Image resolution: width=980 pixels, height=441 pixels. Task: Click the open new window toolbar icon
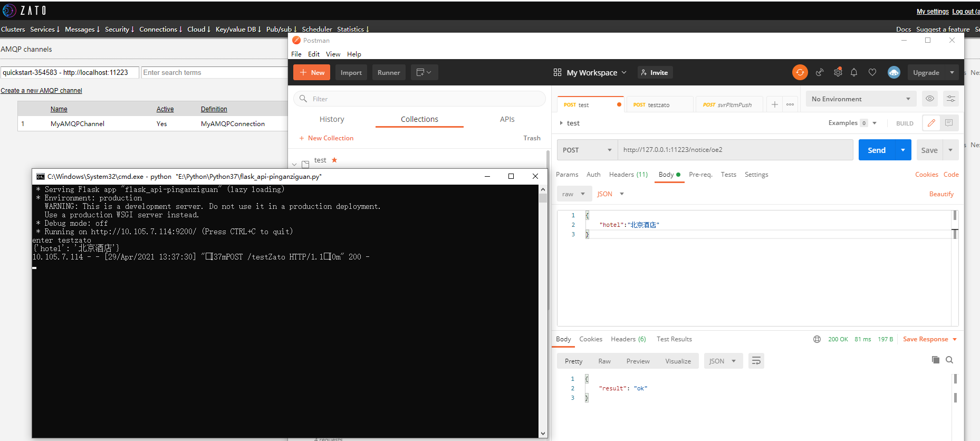click(x=424, y=72)
